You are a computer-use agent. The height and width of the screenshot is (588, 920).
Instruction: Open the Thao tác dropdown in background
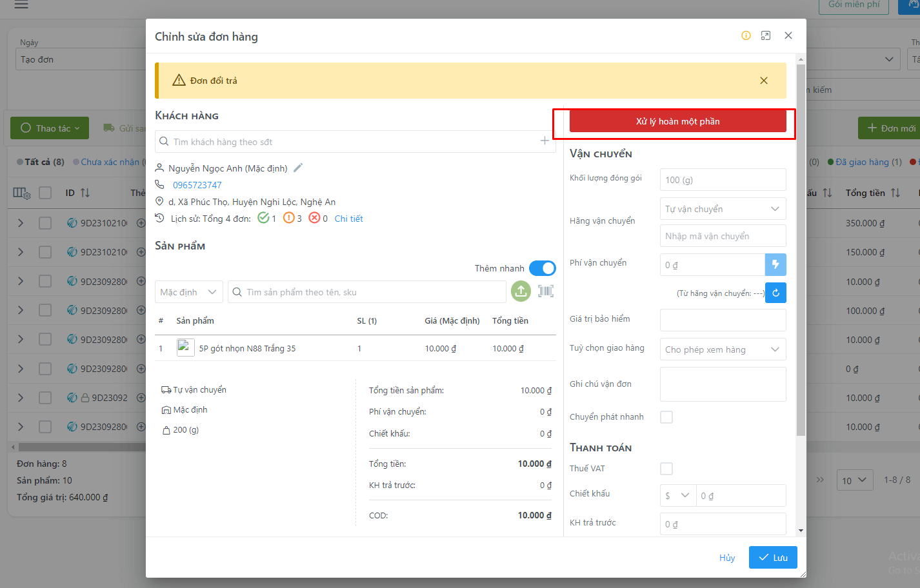[x=50, y=128]
